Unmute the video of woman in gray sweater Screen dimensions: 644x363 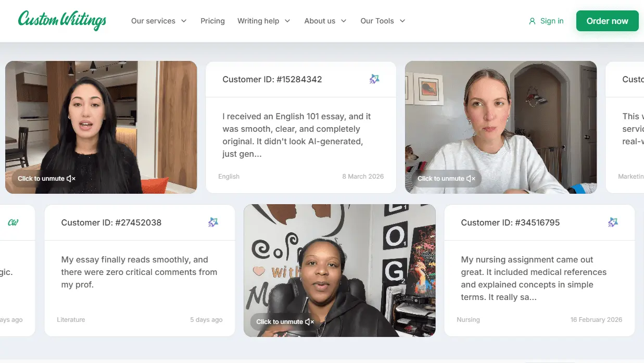pyautogui.click(x=446, y=179)
